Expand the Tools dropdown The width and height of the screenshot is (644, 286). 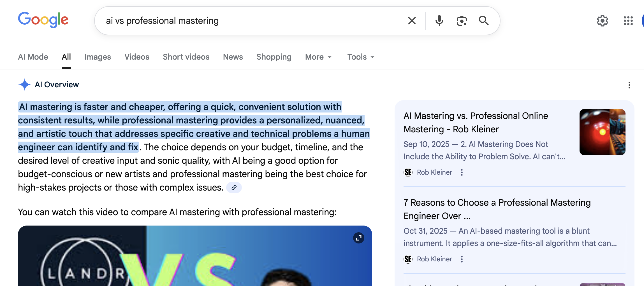pyautogui.click(x=361, y=57)
